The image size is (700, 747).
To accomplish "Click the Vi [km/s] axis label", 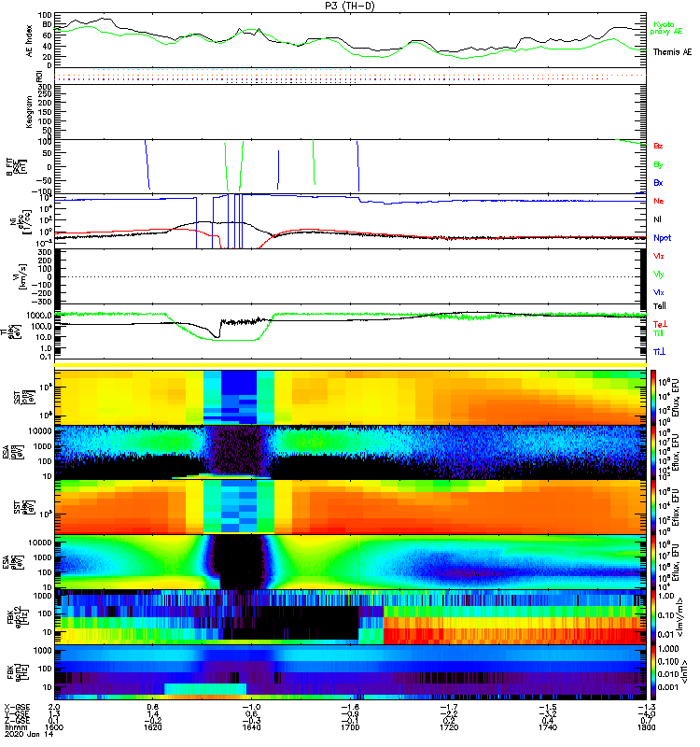I will (21, 276).
